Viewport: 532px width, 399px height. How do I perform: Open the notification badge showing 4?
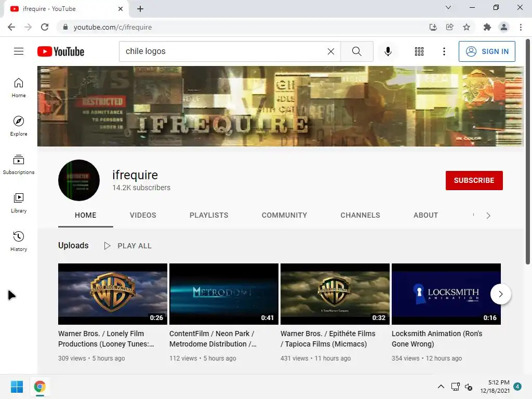[517, 387]
